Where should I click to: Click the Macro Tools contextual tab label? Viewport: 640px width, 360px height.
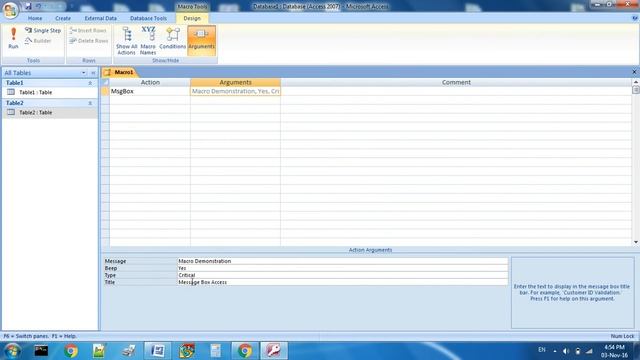pos(192,7)
